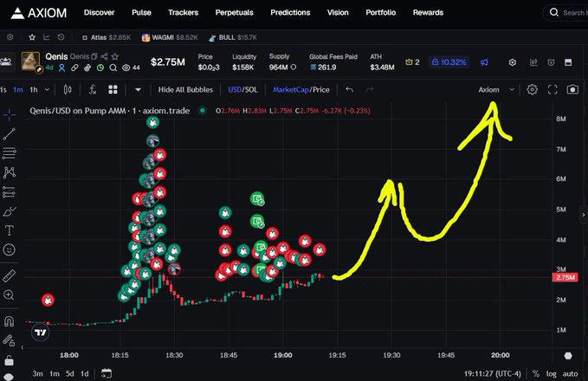The width and height of the screenshot is (588, 381).
Task: Activate the Zoom In tool
Action: (x=9, y=295)
